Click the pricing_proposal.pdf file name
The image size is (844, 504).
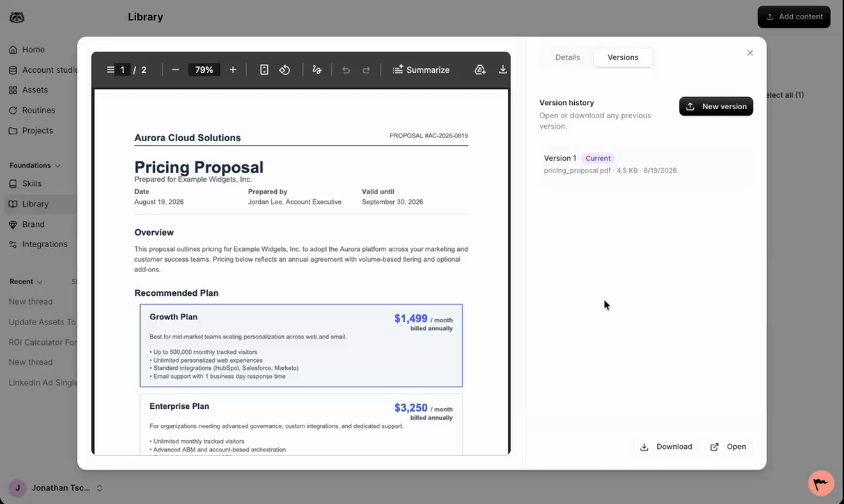(x=577, y=171)
